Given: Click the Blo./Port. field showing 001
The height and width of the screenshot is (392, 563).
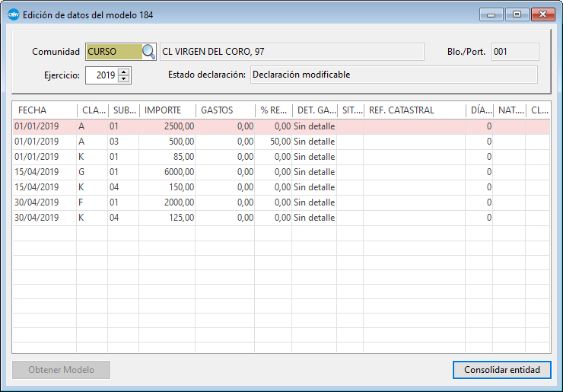Looking at the screenshot, I should tap(514, 52).
